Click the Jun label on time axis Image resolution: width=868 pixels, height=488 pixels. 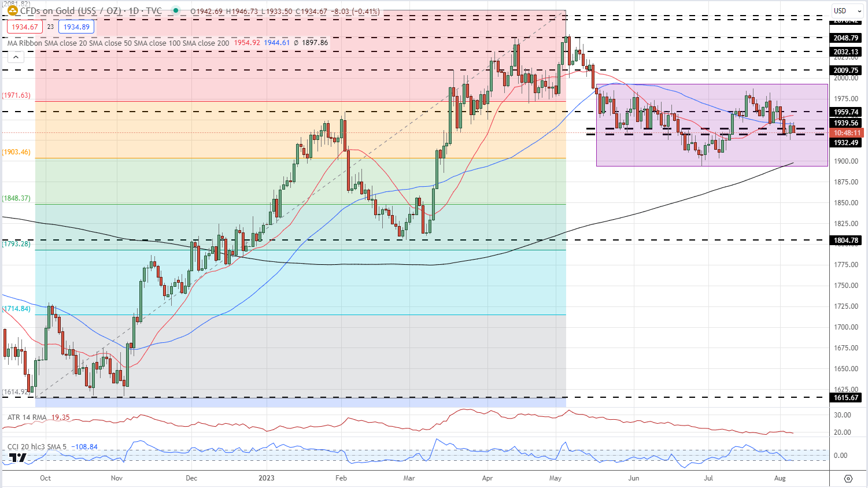(x=634, y=478)
